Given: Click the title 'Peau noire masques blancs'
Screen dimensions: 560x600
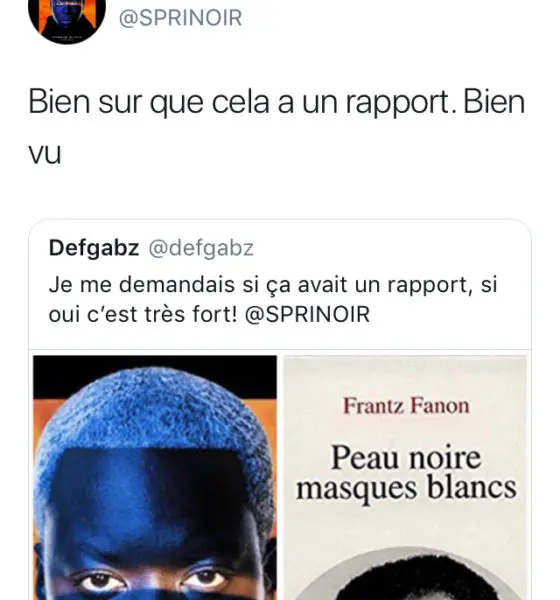Looking at the screenshot, I should (406, 474).
